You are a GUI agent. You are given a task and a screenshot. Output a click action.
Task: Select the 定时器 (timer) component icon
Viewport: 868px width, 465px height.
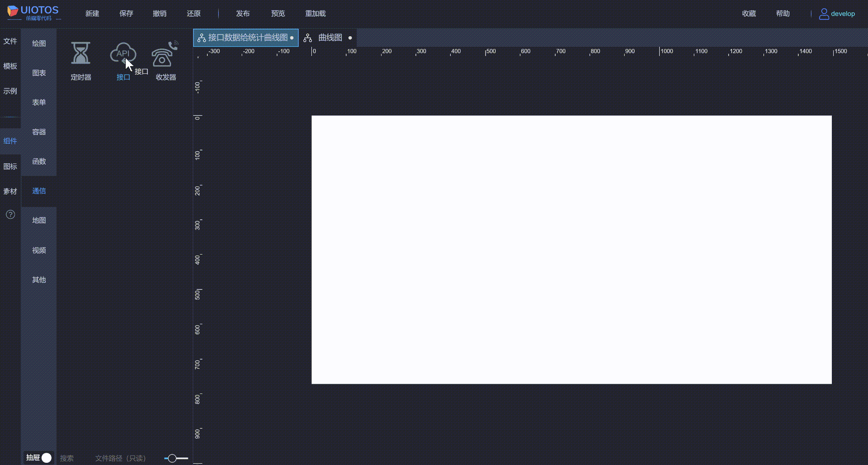[81, 53]
